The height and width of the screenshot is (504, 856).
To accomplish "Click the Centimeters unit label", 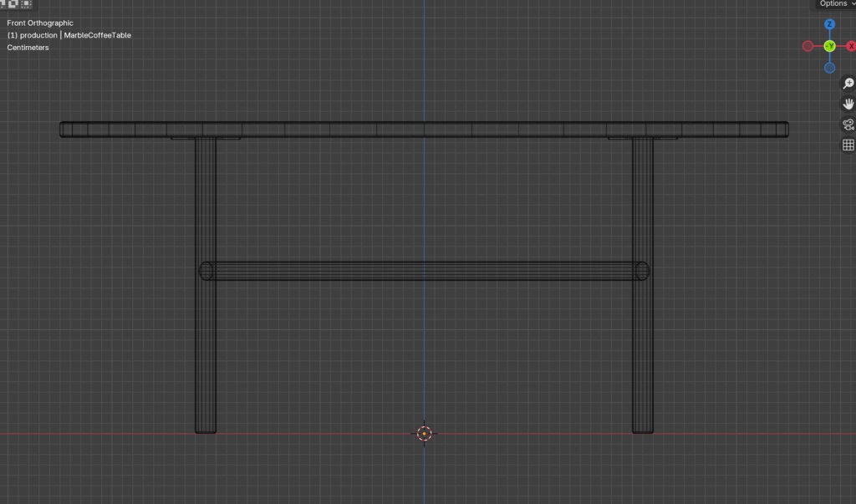I will click(x=28, y=48).
